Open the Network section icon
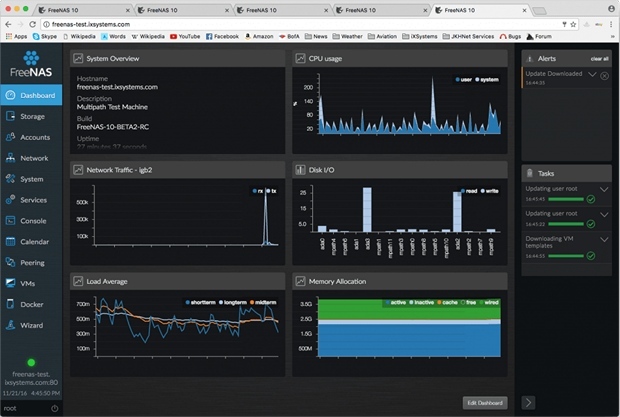The width and height of the screenshot is (620, 417). click(11, 158)
